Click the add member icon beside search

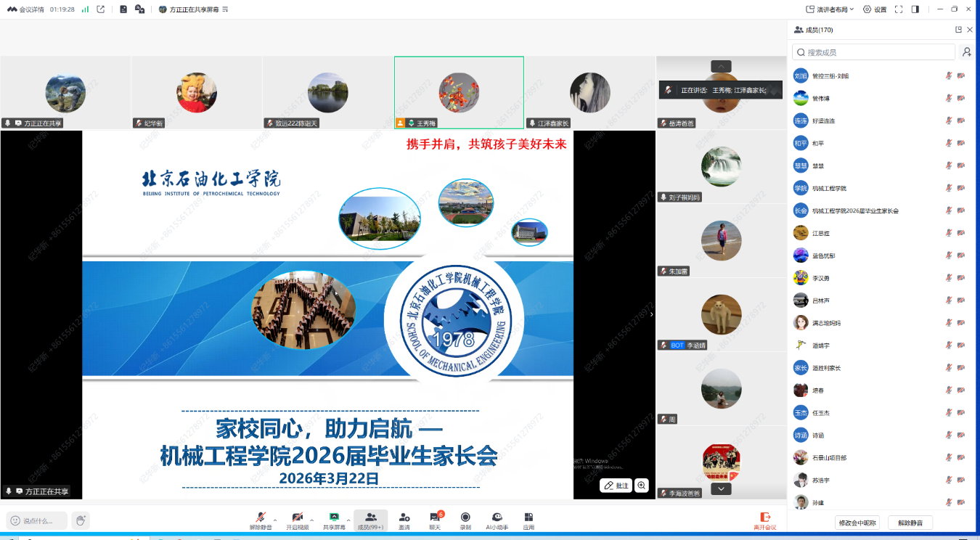click(x=966, y=52)
